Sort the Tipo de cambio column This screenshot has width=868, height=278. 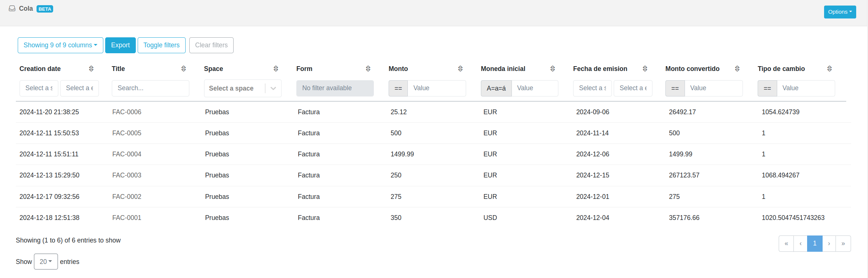click(x=829, y=69)
